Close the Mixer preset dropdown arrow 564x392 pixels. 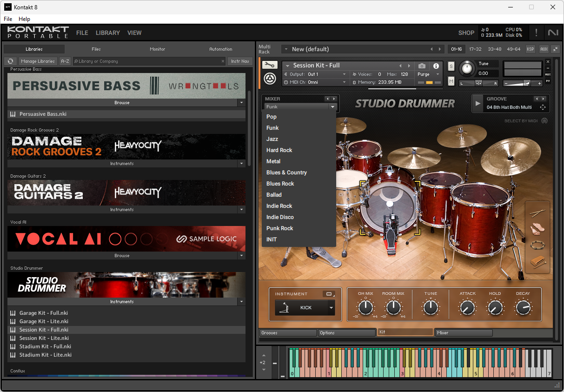coord(332,107)
